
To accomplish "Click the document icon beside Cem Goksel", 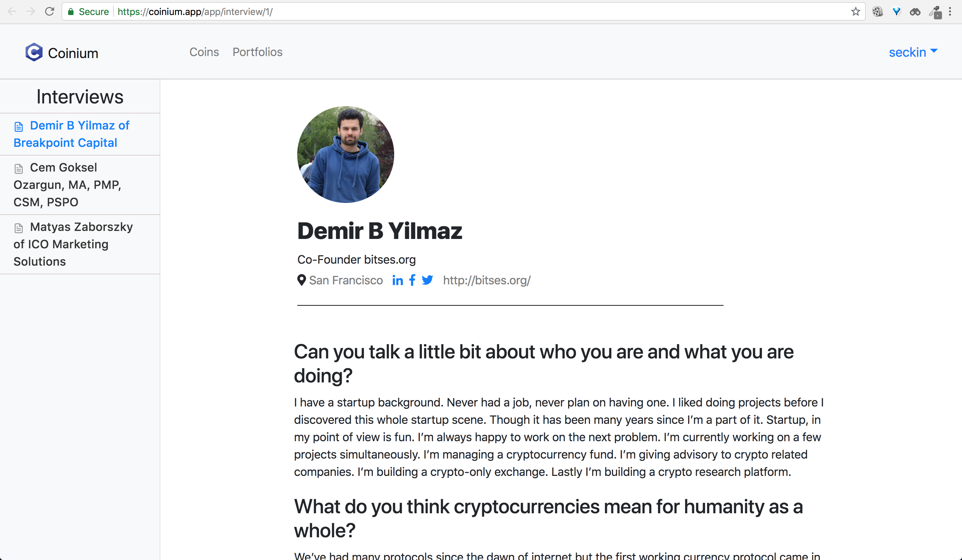I will 19,168.
